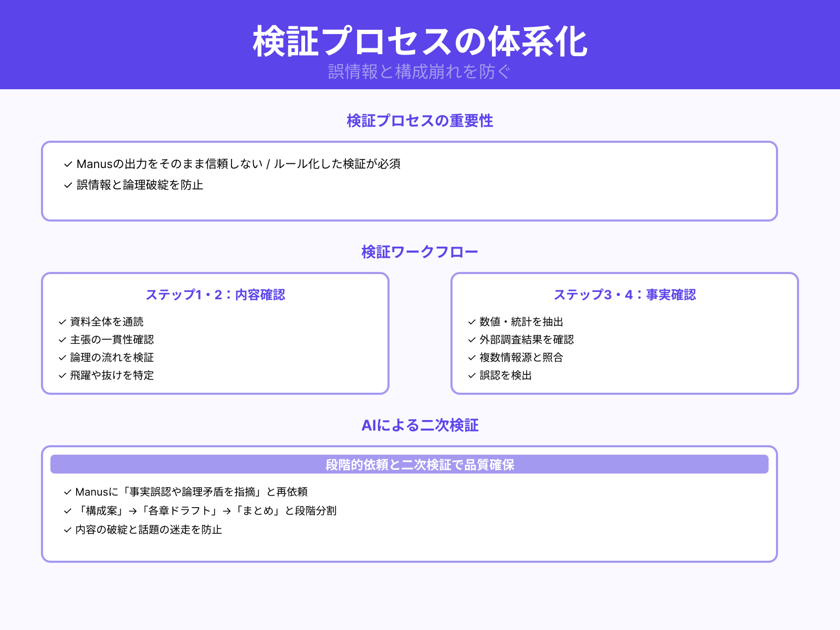This screenshot has height=630, width=840.
Task: Click the checkmark beside 資料全体を通読
Action: point(61,322)
